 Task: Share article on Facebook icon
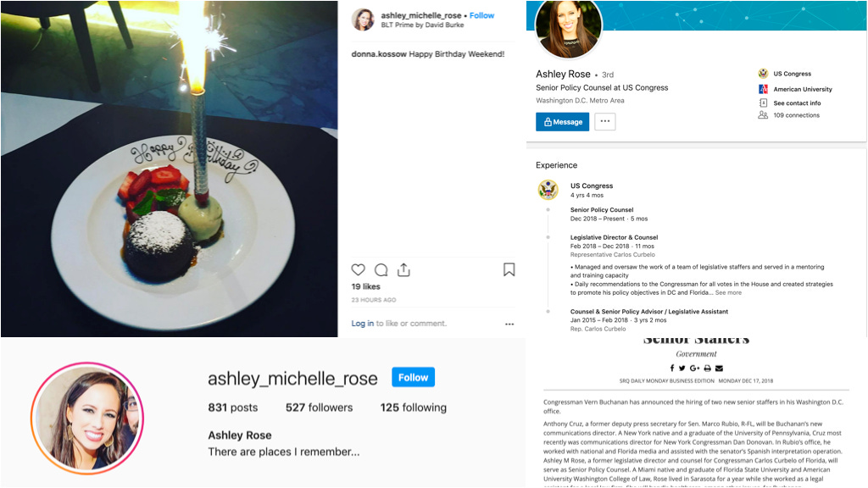pyautogui.click(x=672, y=368)
